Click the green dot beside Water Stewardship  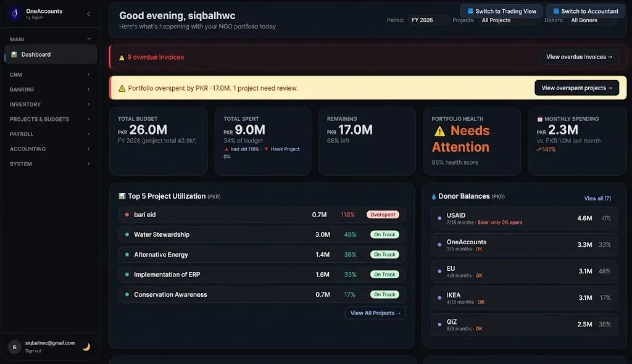point(127,234)
